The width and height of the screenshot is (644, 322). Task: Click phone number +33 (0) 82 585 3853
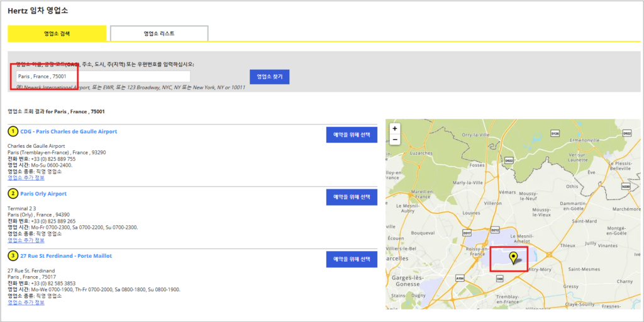(x=53, y=284)
